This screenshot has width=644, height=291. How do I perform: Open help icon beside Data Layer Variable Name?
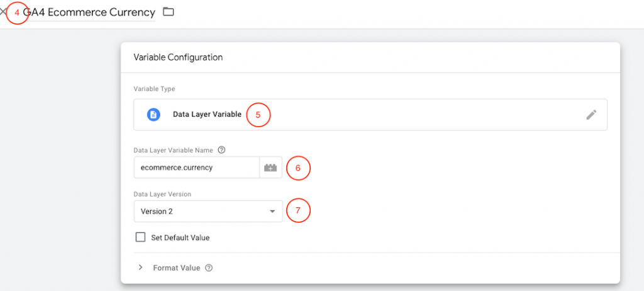point(221,150)
